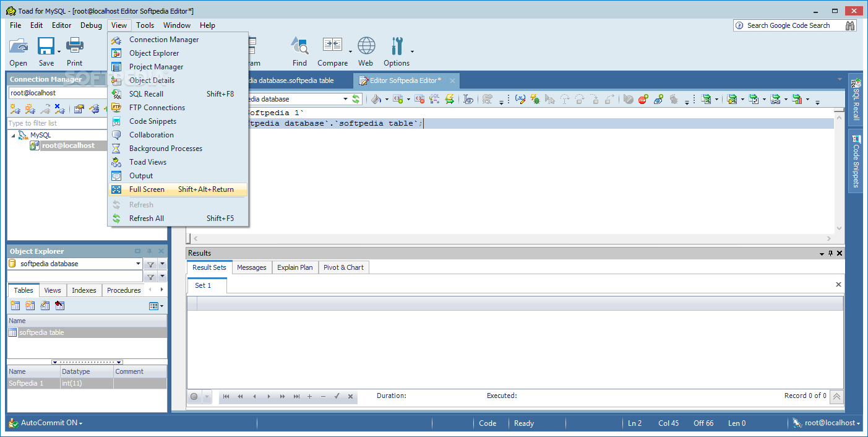
Task: Open the Options dropdown arrow
Action: tap(412, 52)
